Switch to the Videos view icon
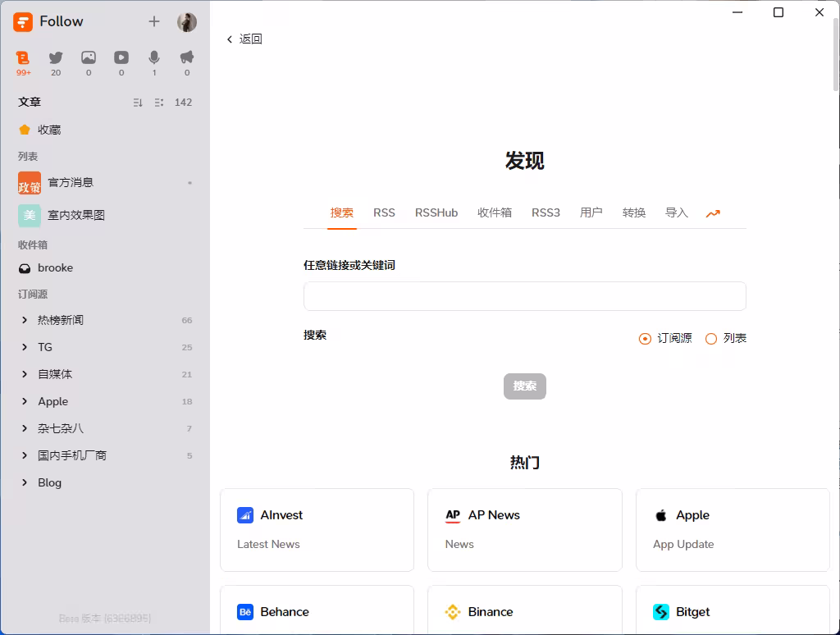 pyautogui.click(x=121, y=63)
